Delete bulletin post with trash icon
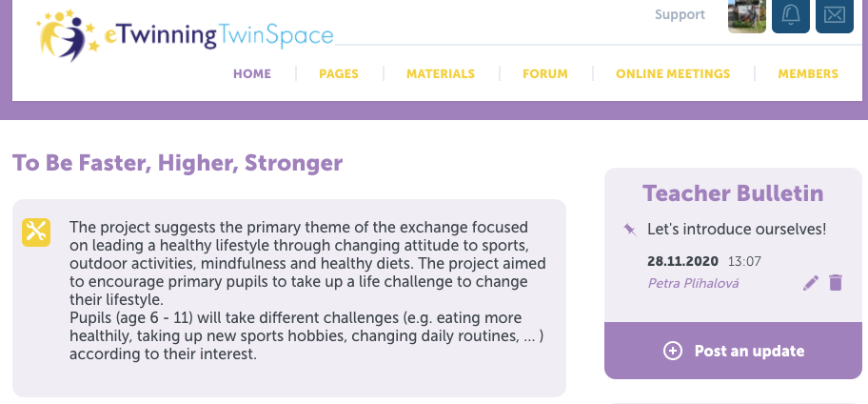Image resolution: width=868 pixels, height=404 pixels. 836,283
